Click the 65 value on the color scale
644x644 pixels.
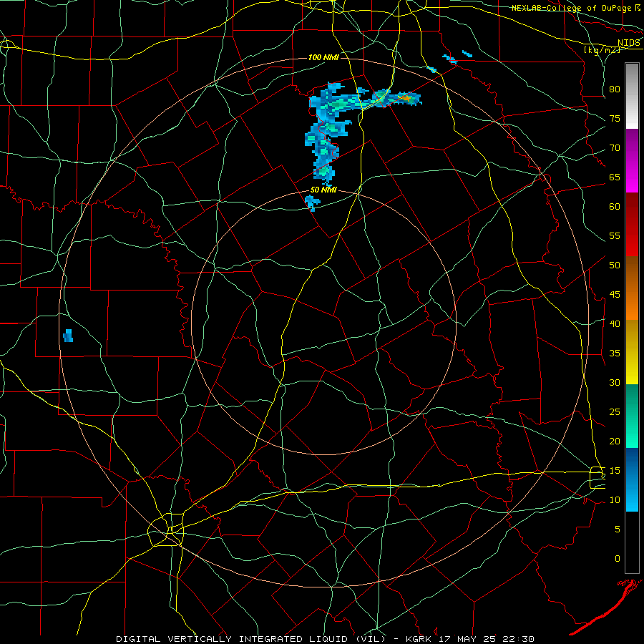pyautogui.click(x=615, y=177)
